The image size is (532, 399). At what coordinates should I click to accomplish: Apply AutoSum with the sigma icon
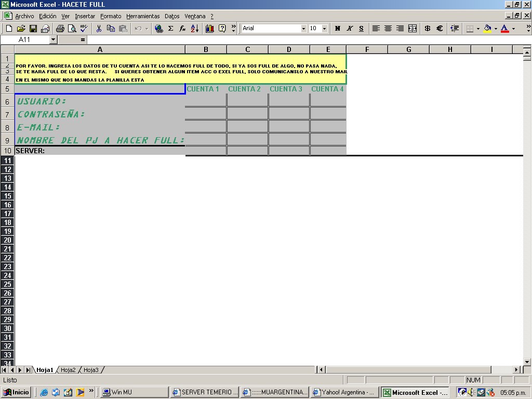(170, 29)
